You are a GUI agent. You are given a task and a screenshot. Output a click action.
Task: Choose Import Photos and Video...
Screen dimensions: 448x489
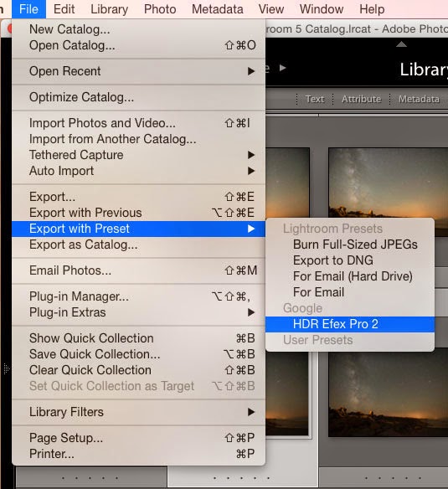point(138,123)
